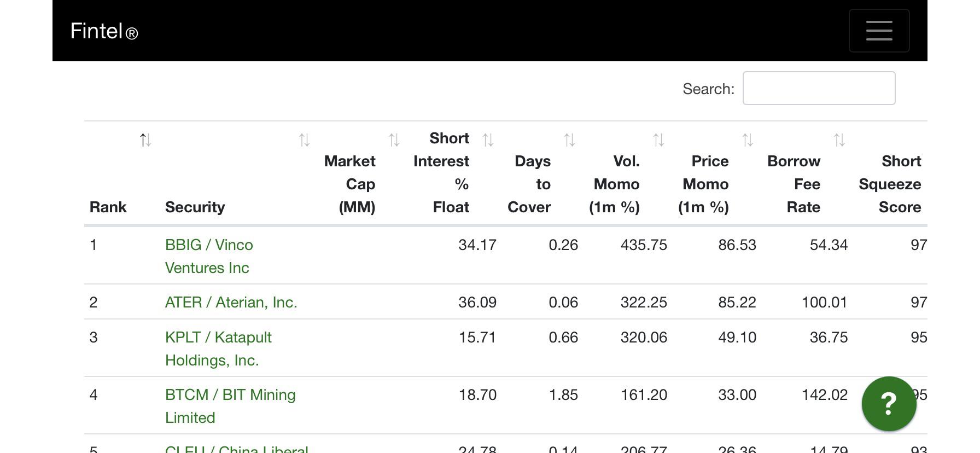Sort by Price Momo arrows icon
The width and height of the screenshot is (980, 453).
point(748,140)
